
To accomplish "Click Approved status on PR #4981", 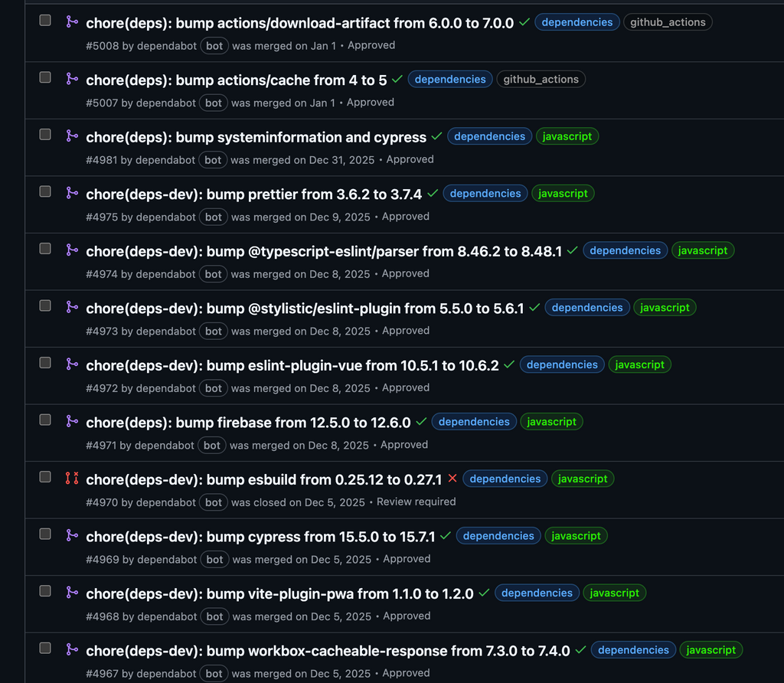I will (410, 159).
